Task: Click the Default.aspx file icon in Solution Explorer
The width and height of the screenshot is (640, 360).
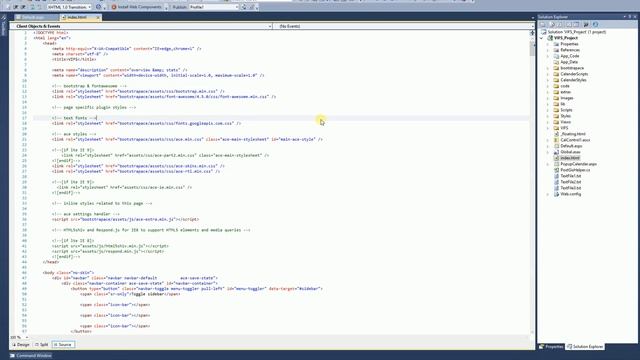Action: [556, 146]
